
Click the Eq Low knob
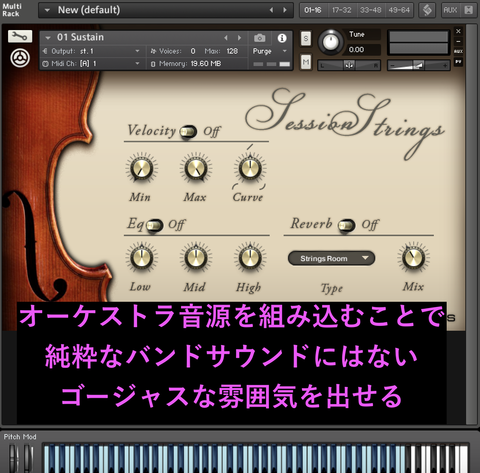click(x=142, y=258)
